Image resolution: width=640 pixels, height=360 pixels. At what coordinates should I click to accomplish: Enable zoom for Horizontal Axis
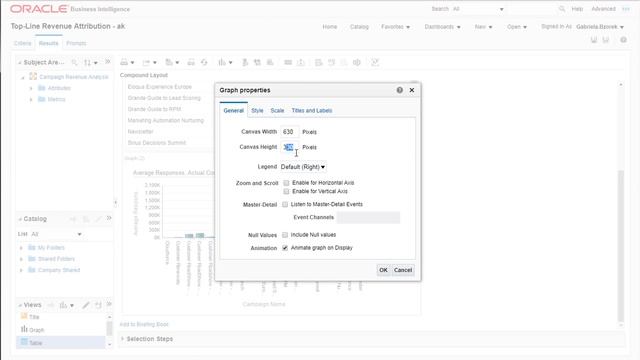286,183
